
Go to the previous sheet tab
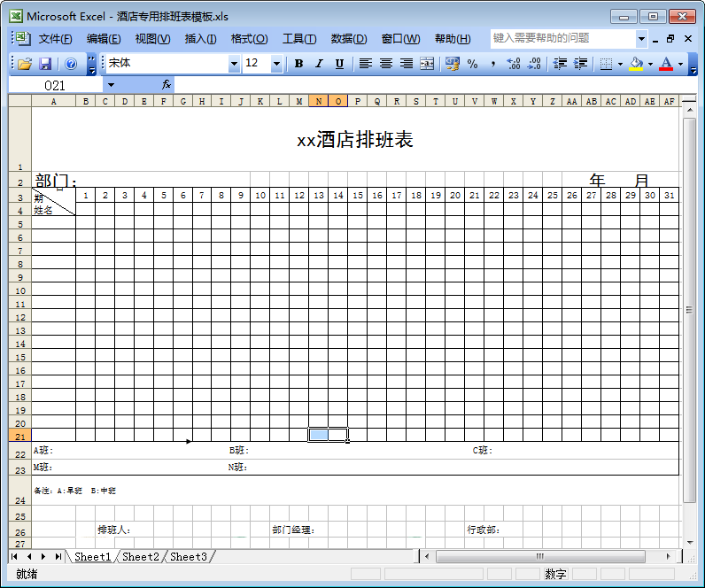pos(29,556)
